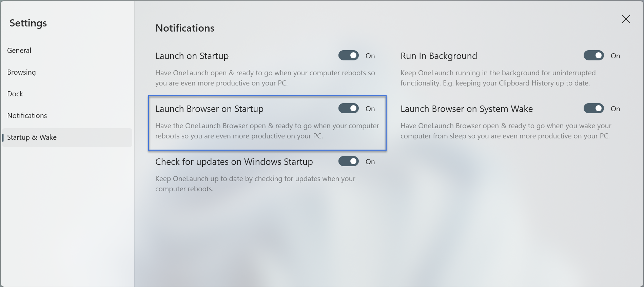644x287 pixels.
Task: Close the Settings window with X
Action: tap(626, 19)
